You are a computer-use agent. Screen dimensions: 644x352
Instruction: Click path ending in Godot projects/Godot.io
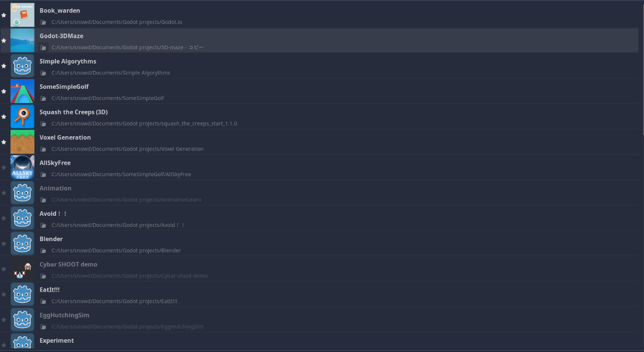(117, 22)
